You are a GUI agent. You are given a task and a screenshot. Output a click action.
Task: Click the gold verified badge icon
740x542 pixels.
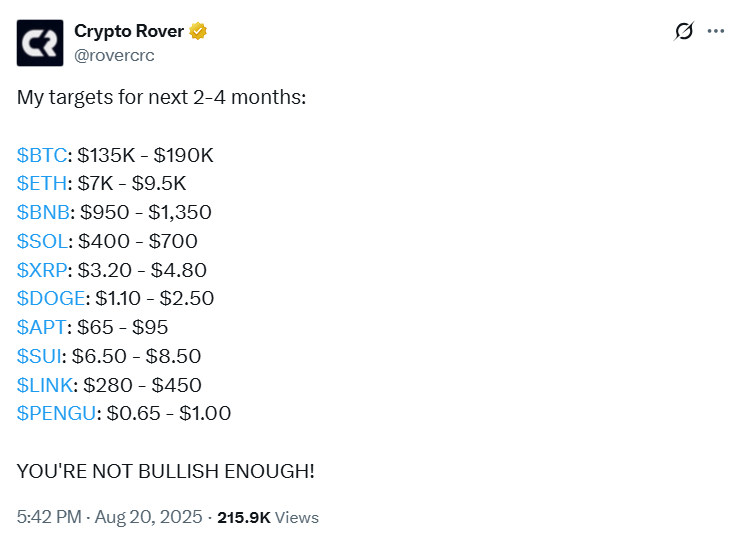pyautogui.click(x=198, y=31)
